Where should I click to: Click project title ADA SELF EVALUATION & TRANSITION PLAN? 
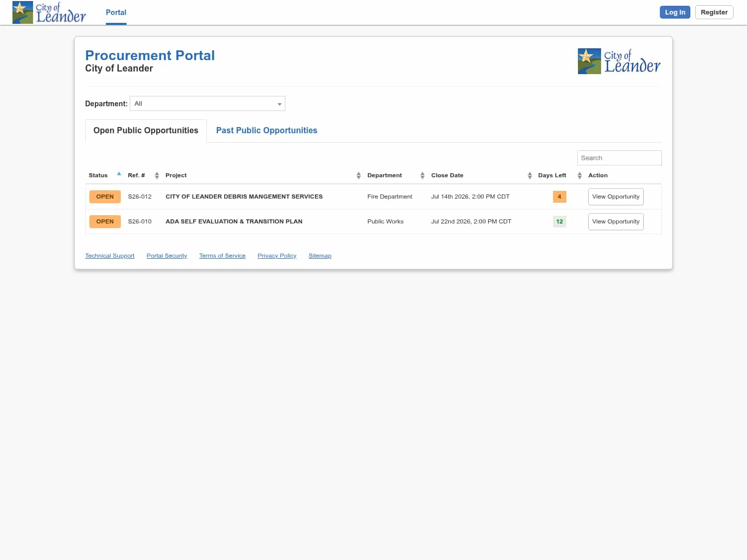[234, 221]
